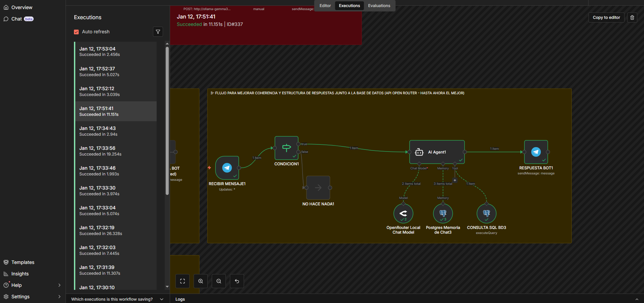Open the RECIBIR MENSAJE1 Telegram trigger node

pyautogui.click(x=227, y=168)
